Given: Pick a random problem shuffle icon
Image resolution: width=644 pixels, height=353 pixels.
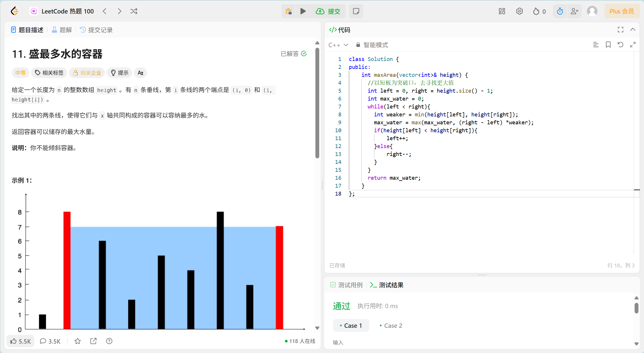Looking at the screenshot, I should (134, 11).
